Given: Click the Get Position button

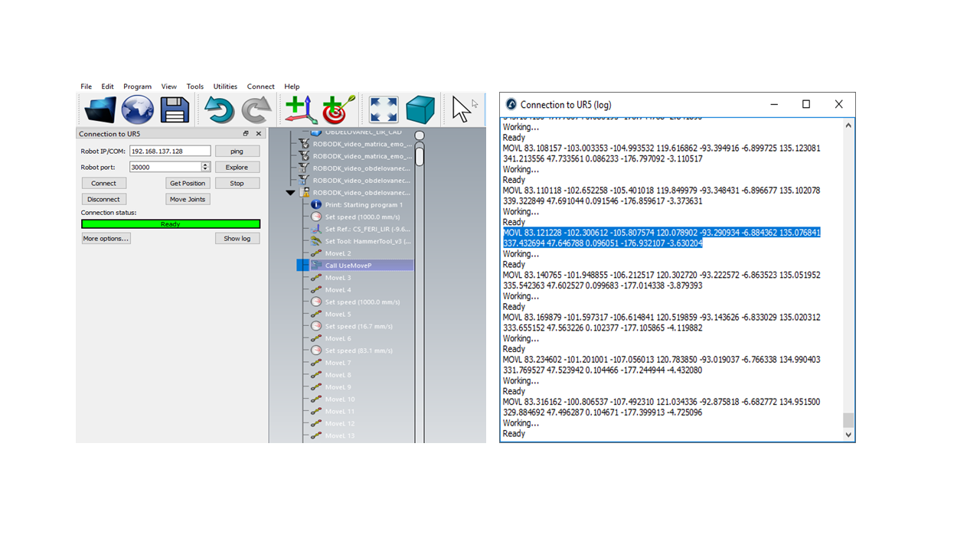Looking at the screenshot, I should (188, 184).
